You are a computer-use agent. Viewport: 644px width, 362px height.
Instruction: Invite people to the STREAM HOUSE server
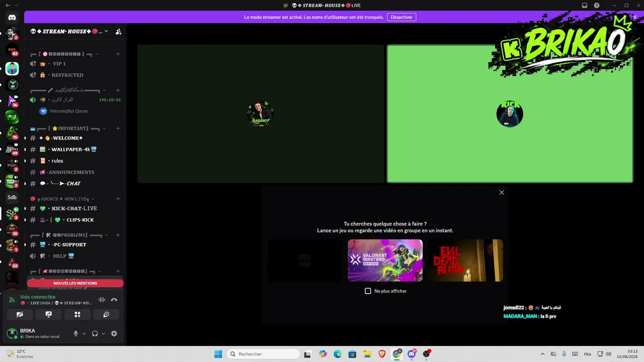(x=118, y=31)
